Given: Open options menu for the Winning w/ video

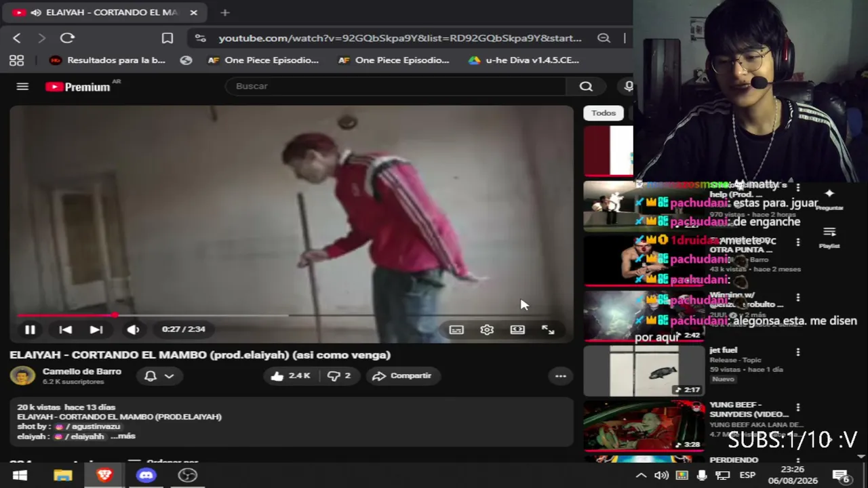Looking at the screenshot, I should (798, 298).
